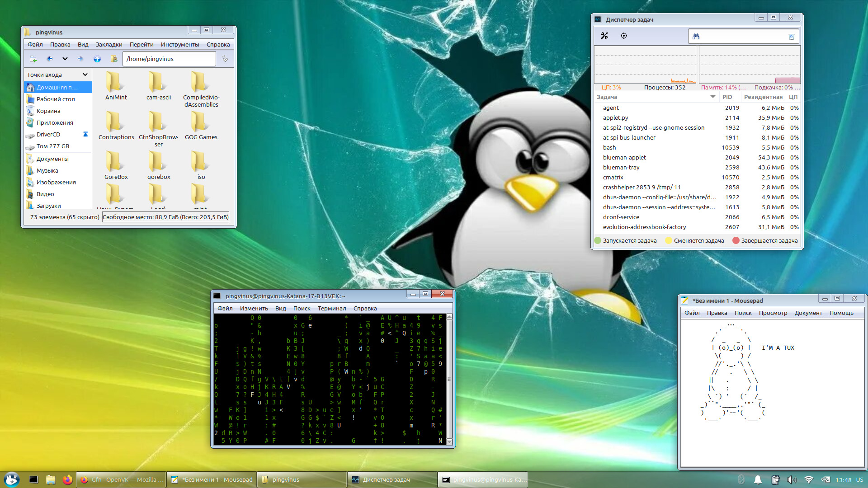Go forward in the pingvinus file manager
Viewport: 868px width, 488px height.
point(80,59)
